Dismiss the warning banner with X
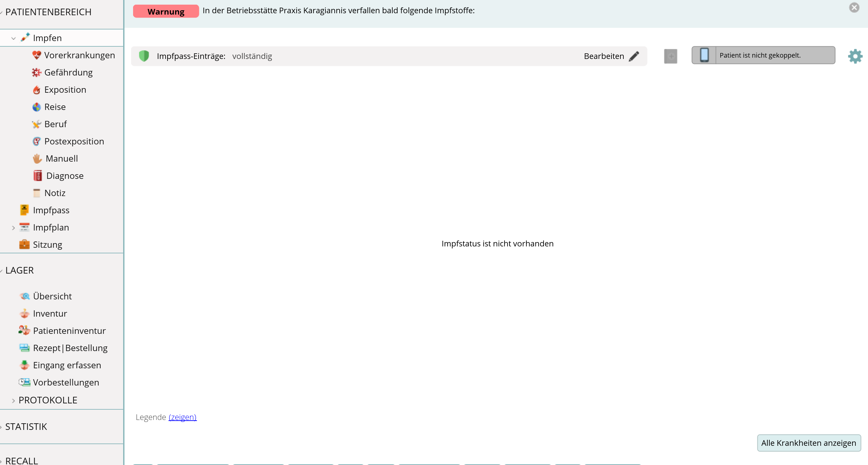This screenshot has width=868, height=465. [x=854, y=7]
